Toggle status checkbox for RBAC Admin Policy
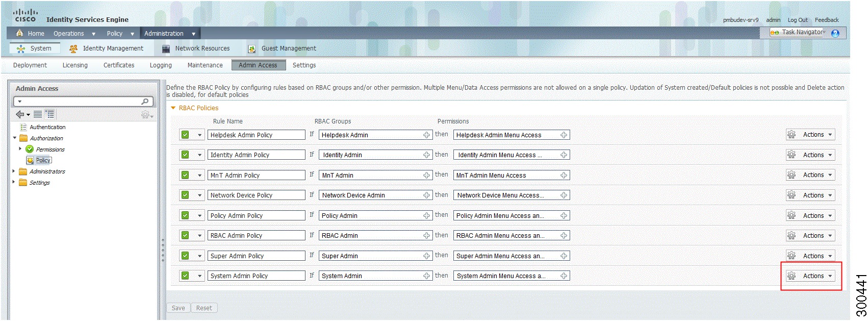 pos(185,236)
